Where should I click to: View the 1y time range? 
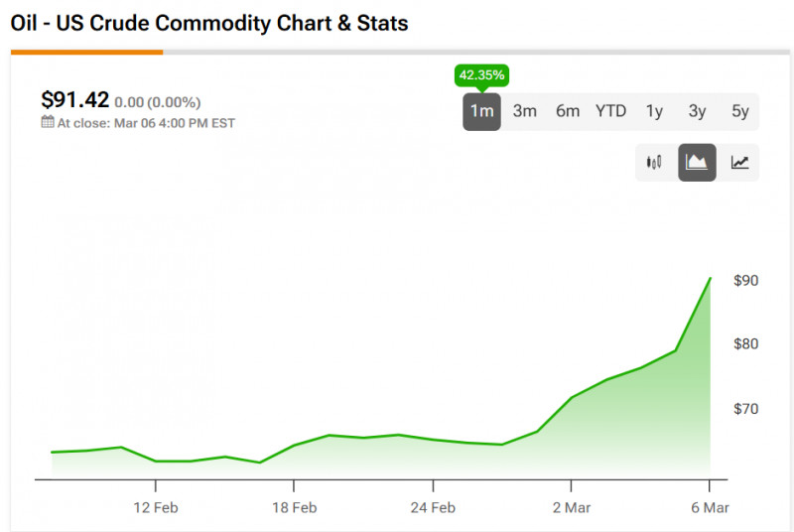654,111
